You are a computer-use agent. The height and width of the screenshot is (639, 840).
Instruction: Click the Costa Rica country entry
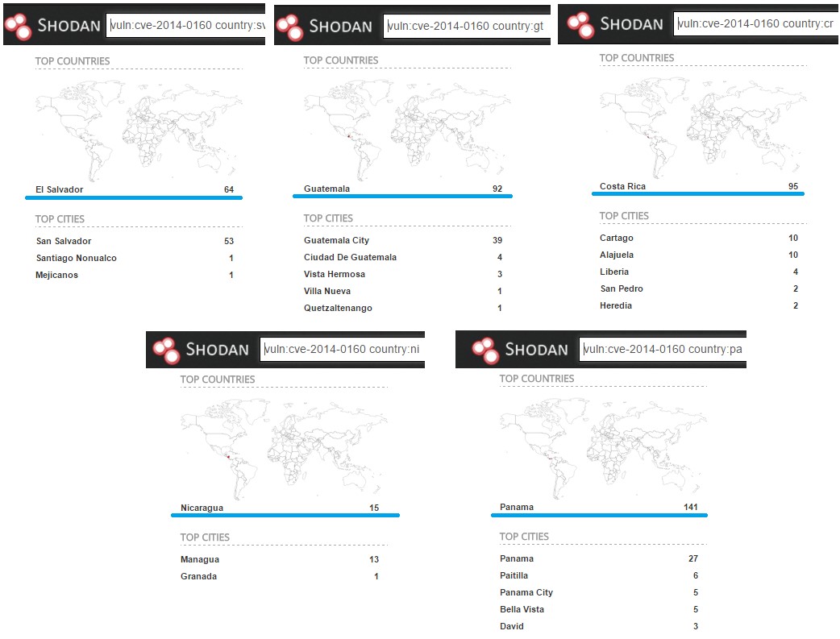click(622, 187)
